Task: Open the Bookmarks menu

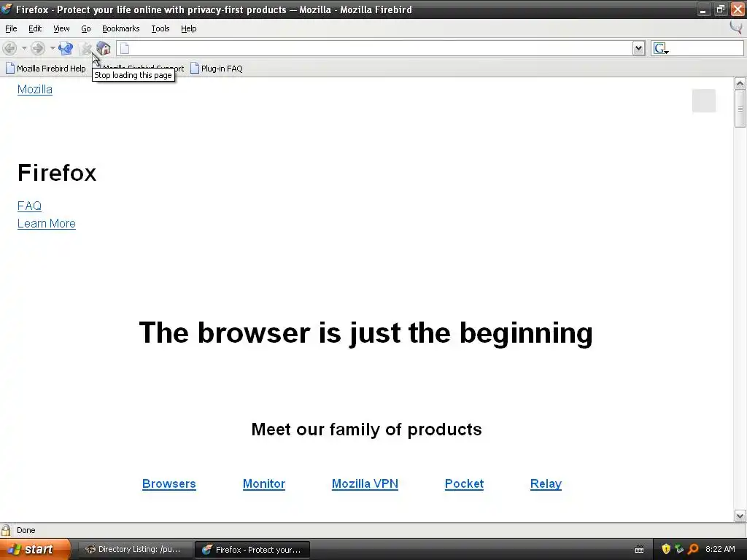Action: click(120, 28)
